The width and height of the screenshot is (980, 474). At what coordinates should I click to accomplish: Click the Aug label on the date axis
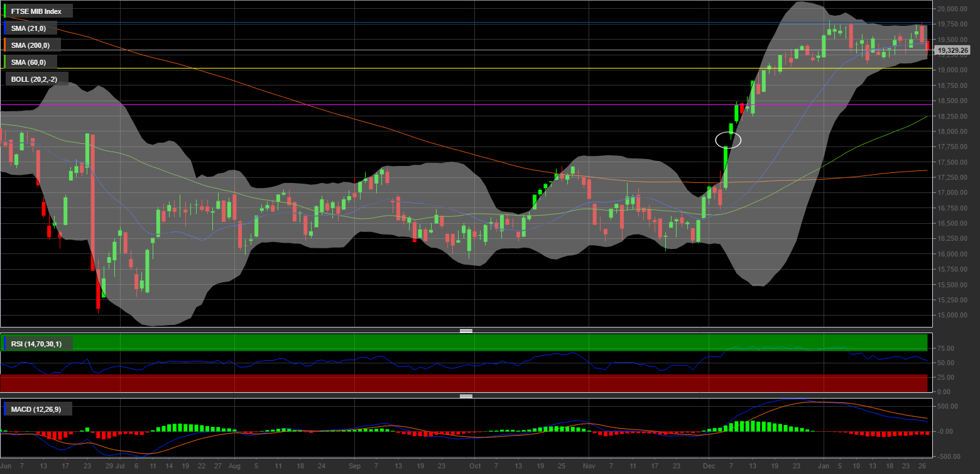tap(234, 466)
